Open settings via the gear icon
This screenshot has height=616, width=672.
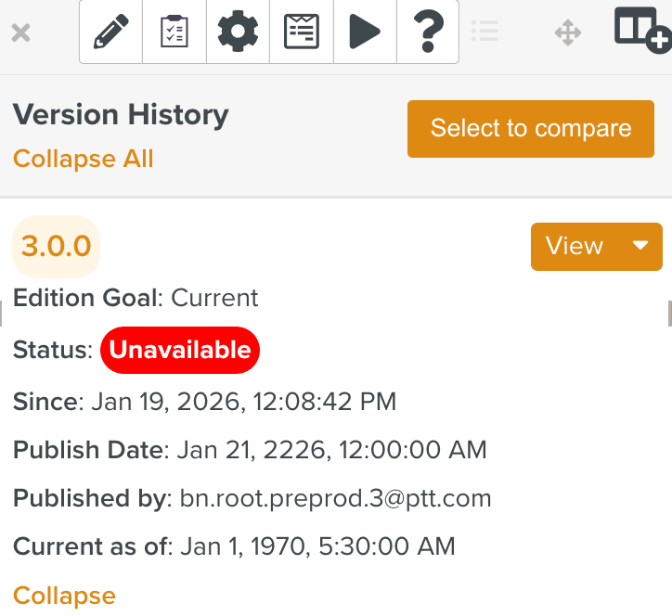pyautogui.click(x=238, y=32)
